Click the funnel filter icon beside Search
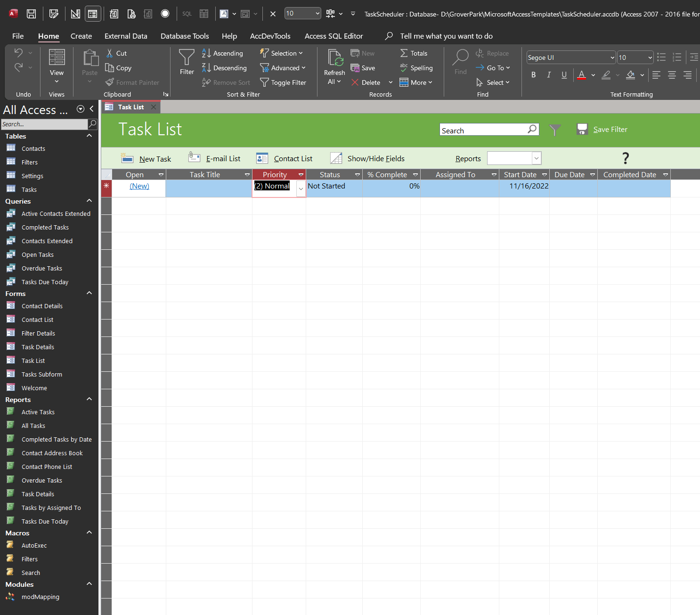 coord(555,130)
